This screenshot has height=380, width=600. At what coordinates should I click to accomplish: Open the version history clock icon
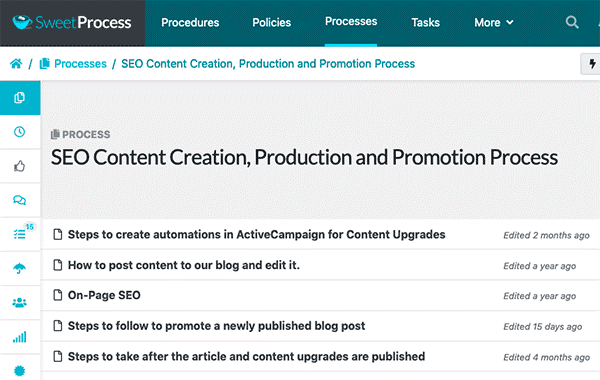[x=20, y=132]
